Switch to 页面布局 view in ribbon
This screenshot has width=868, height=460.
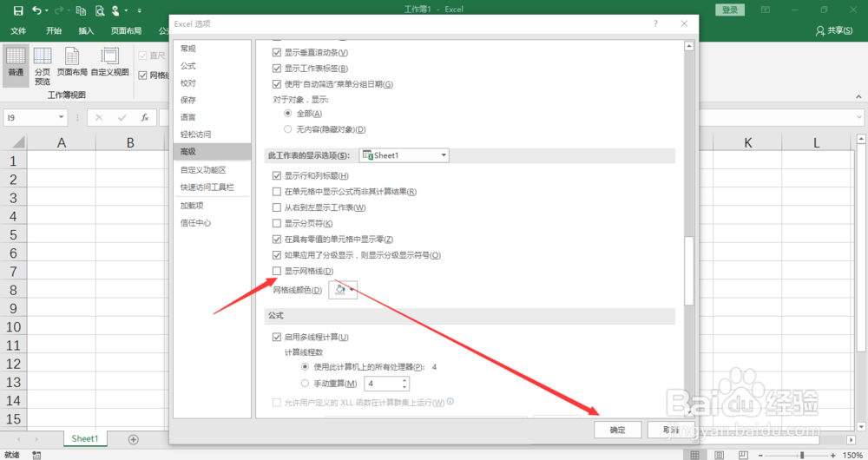pos(72,62)
